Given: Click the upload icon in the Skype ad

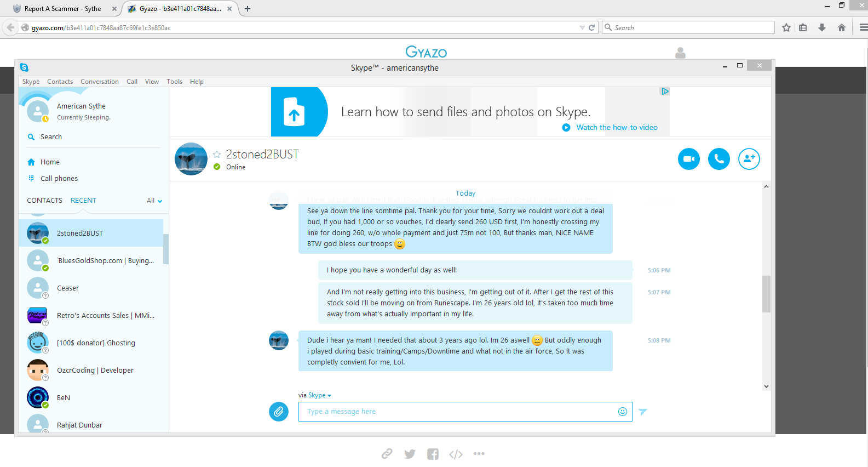Looking at the screenshot, I should [294, 112].
